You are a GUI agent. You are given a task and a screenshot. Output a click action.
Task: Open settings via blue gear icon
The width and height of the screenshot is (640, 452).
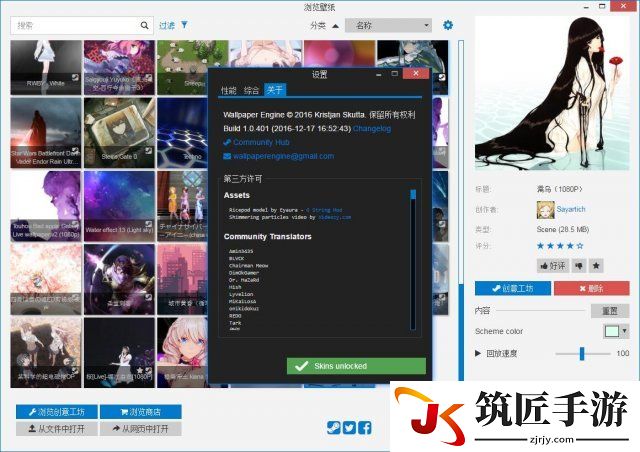pos(448,25)
